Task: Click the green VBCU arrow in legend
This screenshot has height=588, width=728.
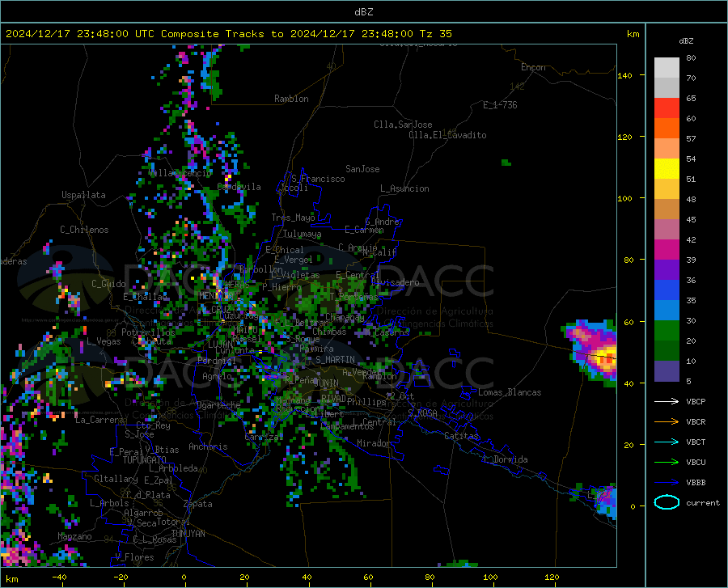Action: 667,463
